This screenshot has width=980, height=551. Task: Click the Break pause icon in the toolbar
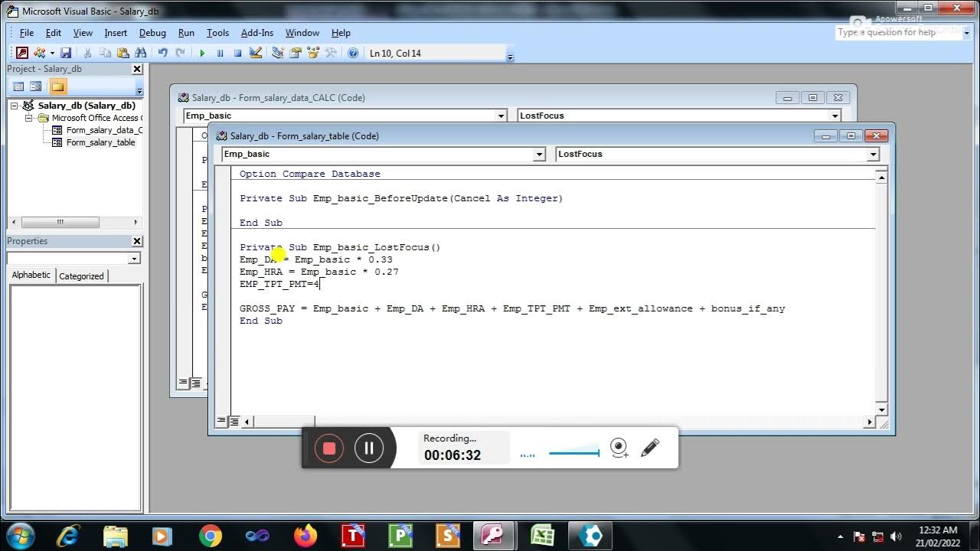coord(220,53)
